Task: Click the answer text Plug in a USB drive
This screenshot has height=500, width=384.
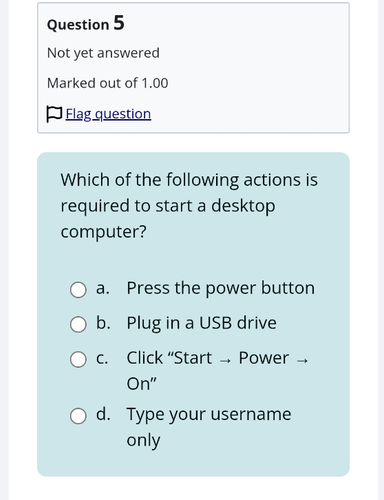Action: tap(201, 323)
